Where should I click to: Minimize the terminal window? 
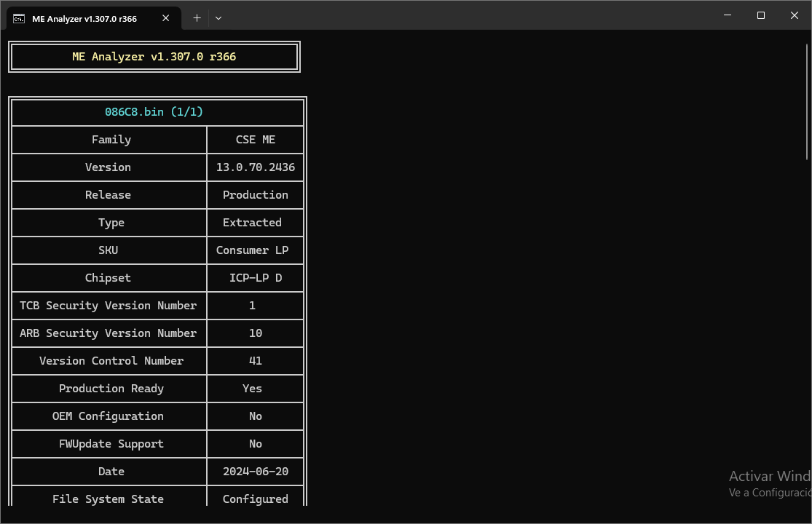[728, 15]
